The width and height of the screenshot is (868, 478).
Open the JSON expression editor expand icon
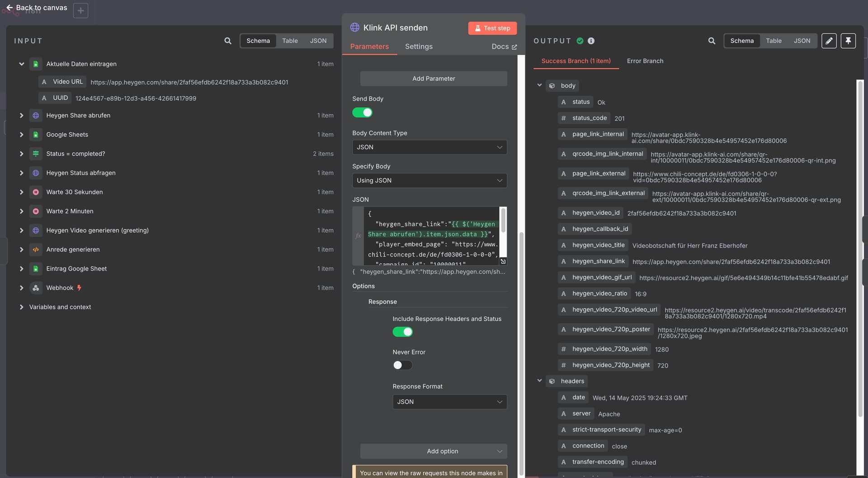point(503,262)
